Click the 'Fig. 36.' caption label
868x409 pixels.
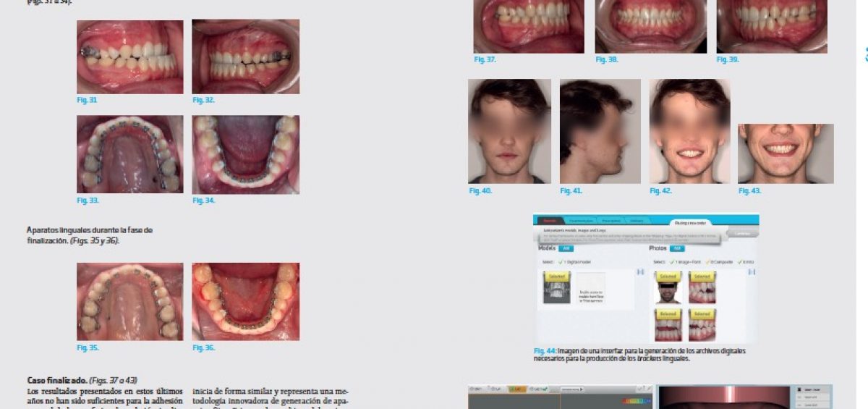(x=204, y=347)
